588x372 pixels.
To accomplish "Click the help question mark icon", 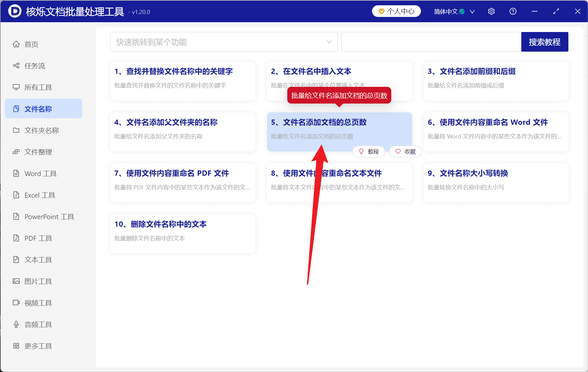I will pos(512,11).
